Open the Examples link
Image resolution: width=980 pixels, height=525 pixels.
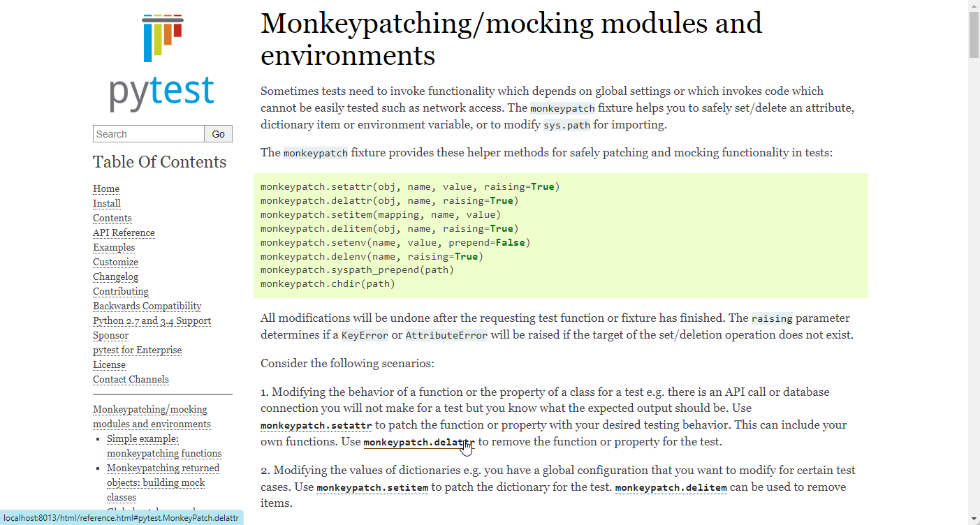tap(114, 247)
